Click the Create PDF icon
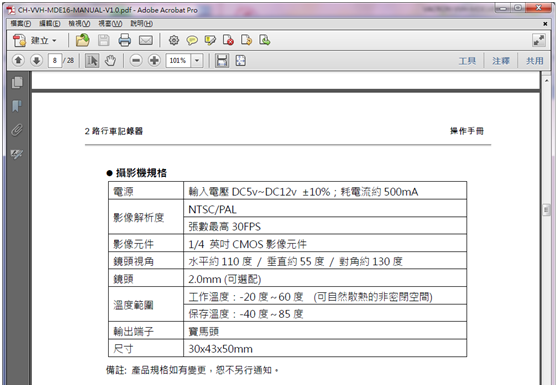Viewport: 558px width, 387px height. (x=19, y=40)
